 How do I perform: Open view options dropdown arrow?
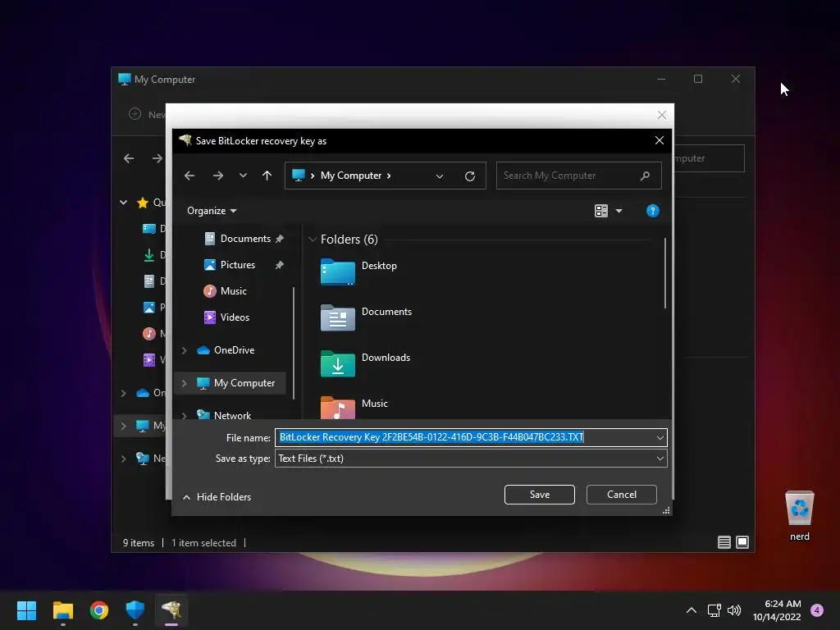(x=619, y=211)
